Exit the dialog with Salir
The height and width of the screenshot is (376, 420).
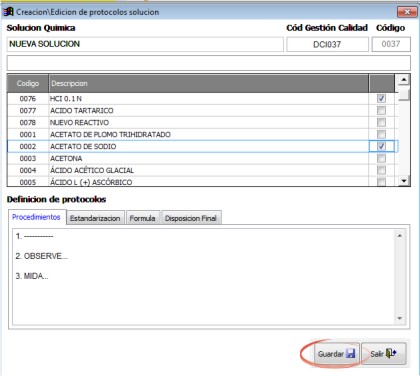point(384,354)
